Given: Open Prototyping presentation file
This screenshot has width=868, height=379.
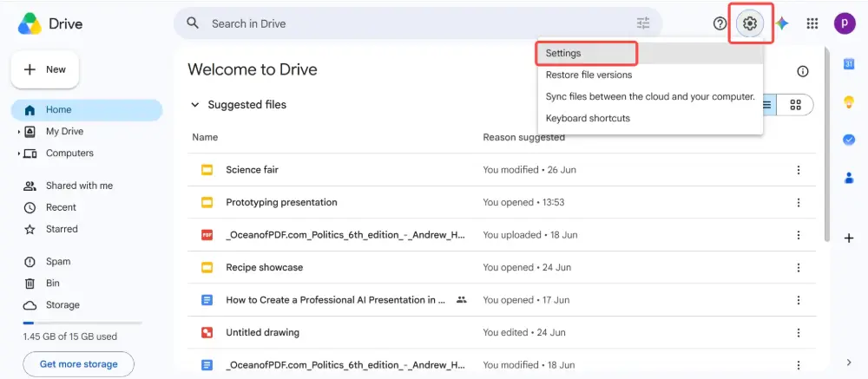Looking at the screenshot, I should coord(281,202).
